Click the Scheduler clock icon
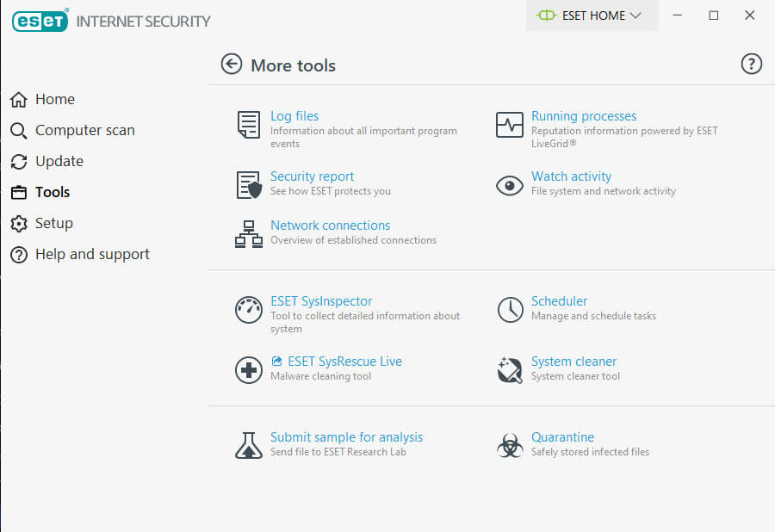This screenshot has height=532, width=775. pos(510,310)
